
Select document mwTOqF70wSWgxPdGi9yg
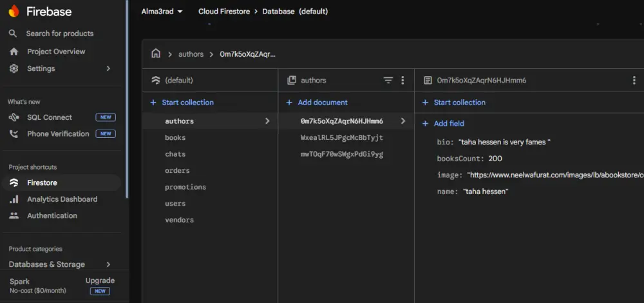[342, 155]
